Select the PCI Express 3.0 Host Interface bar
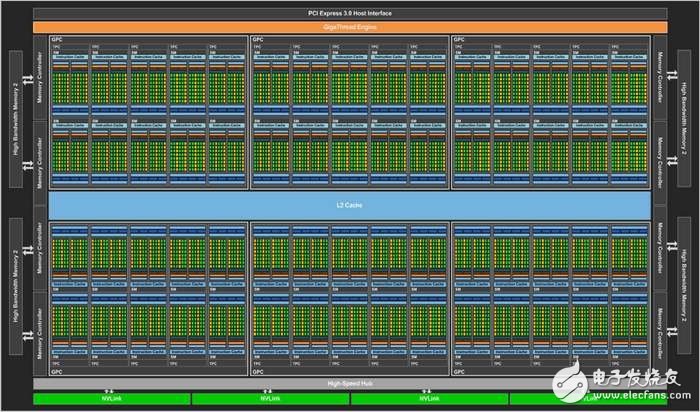The height and width of the screenshot is (412, 700). point(349,13)
